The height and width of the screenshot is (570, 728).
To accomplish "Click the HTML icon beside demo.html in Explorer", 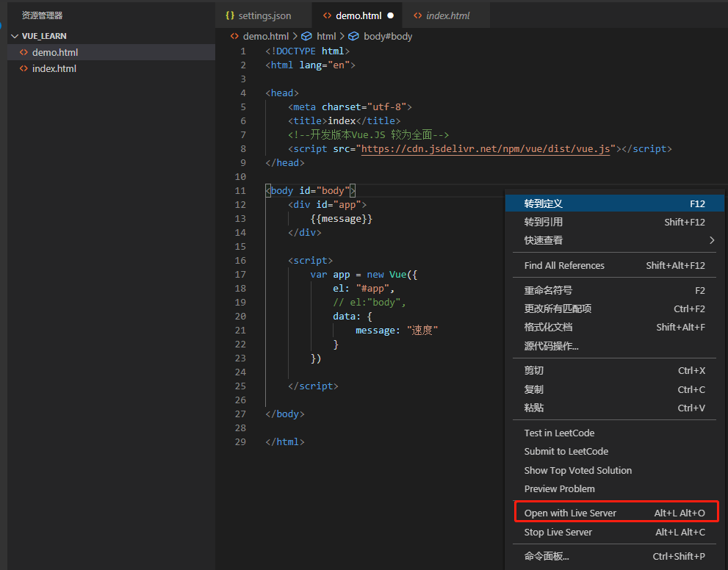I will 23,52.
